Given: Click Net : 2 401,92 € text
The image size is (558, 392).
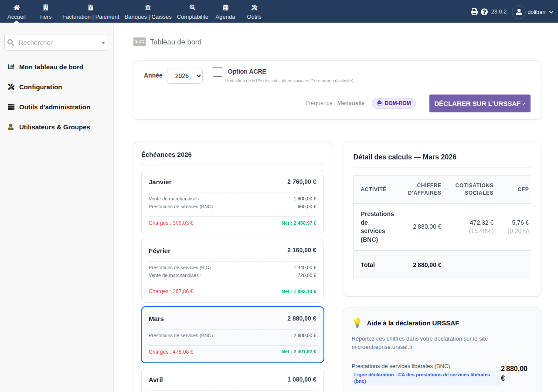Looking at the screenshot, I should point(299,352).
